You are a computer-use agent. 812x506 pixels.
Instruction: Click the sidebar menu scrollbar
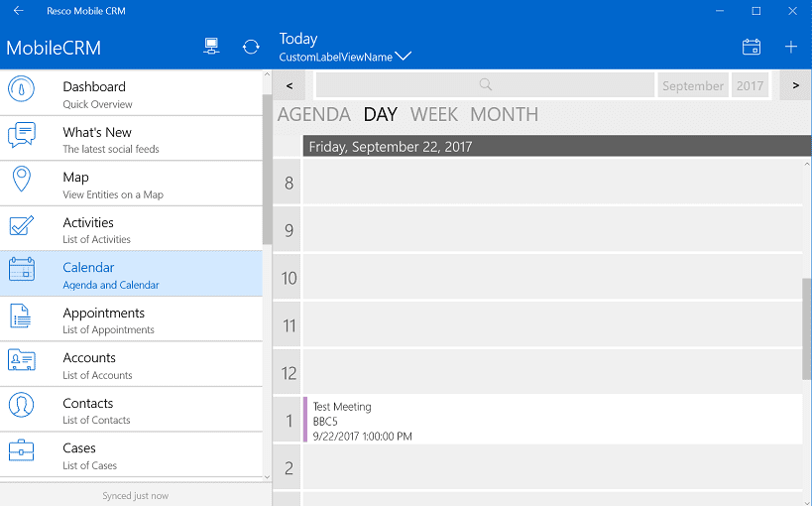point(267,169)
